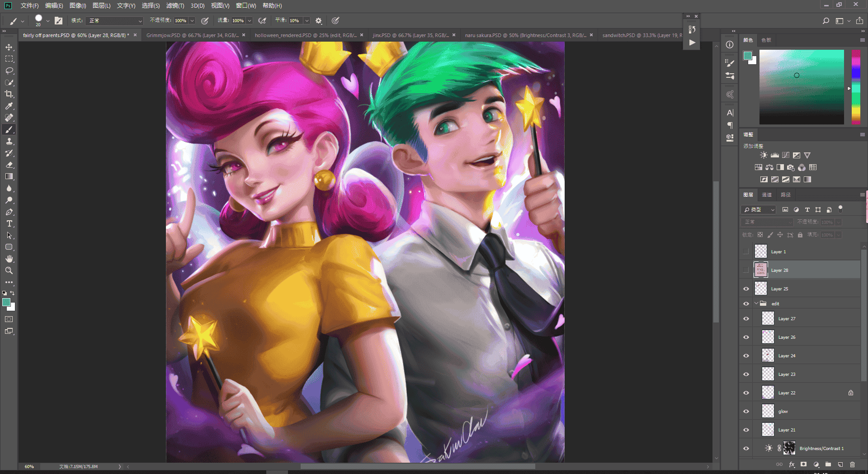Select the Hand tool
This screenshot has height=474, width=868.
coord(9,259)
